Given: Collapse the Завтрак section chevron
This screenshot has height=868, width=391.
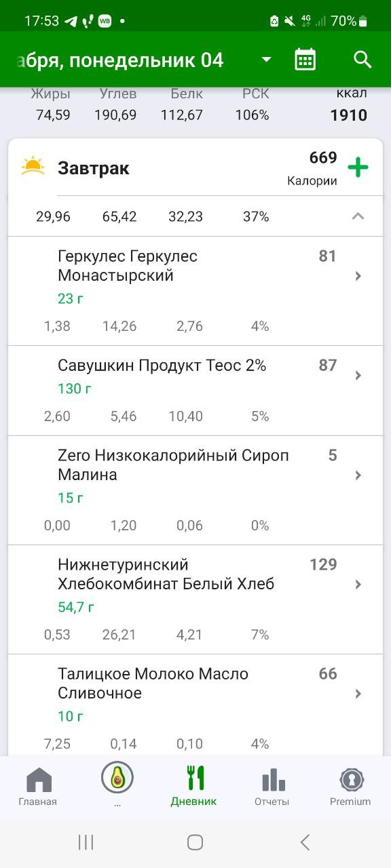Looking at the screenshot, I should coord(358,216).
